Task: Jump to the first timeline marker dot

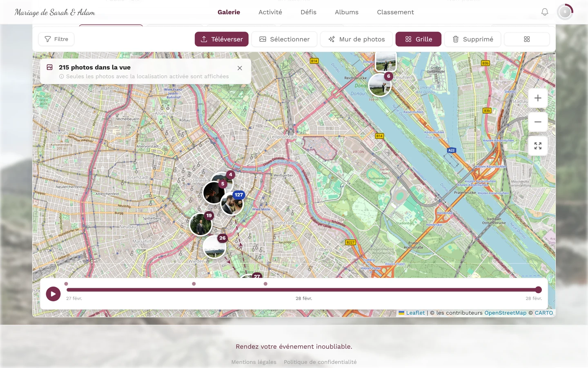Action: 66,284
